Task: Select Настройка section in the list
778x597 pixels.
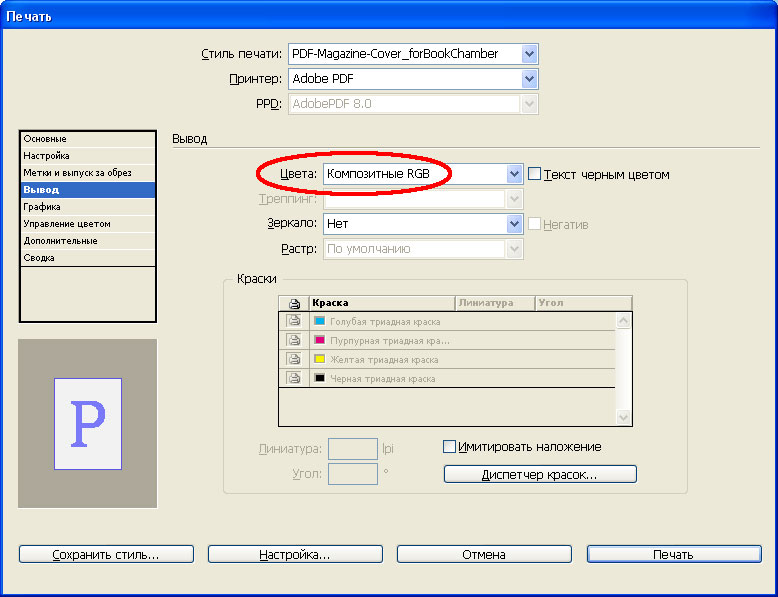Action: pos(88,156)
